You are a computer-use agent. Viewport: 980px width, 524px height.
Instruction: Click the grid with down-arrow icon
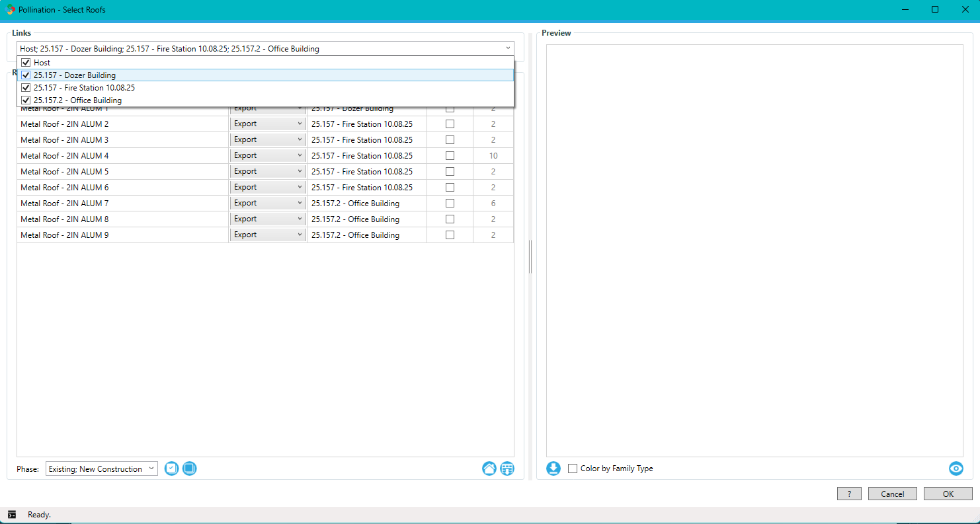[x=507, y=468]
